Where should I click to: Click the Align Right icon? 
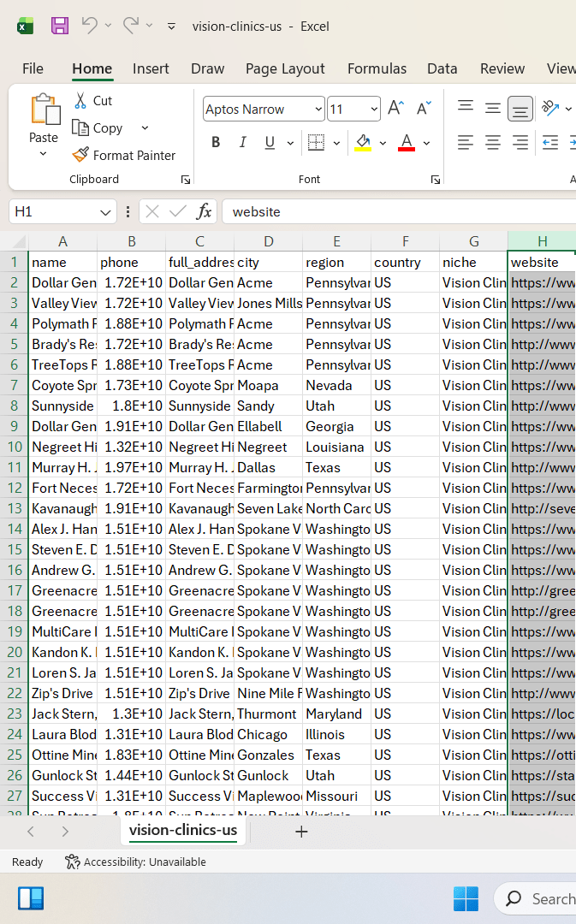click(520, 142)
